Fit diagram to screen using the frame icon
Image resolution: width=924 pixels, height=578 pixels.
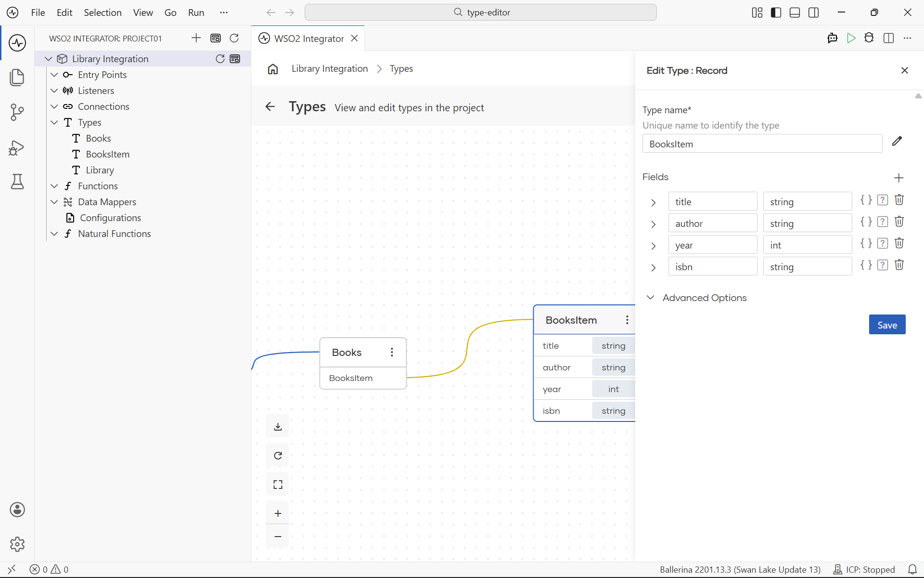pos(278,485)
